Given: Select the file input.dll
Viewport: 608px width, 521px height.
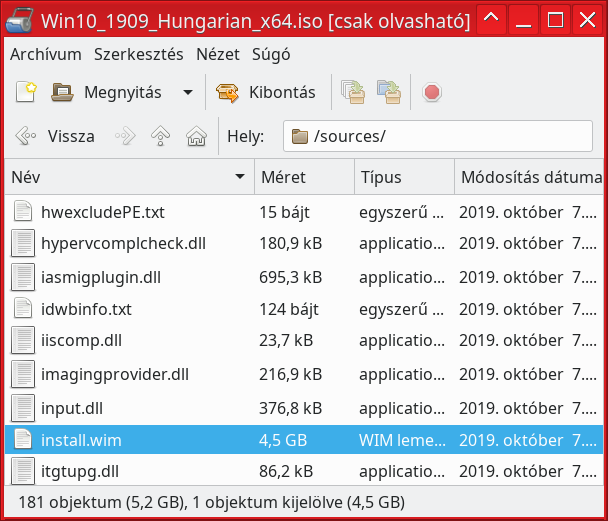Looking at the screenshot, I should point(72,409).
